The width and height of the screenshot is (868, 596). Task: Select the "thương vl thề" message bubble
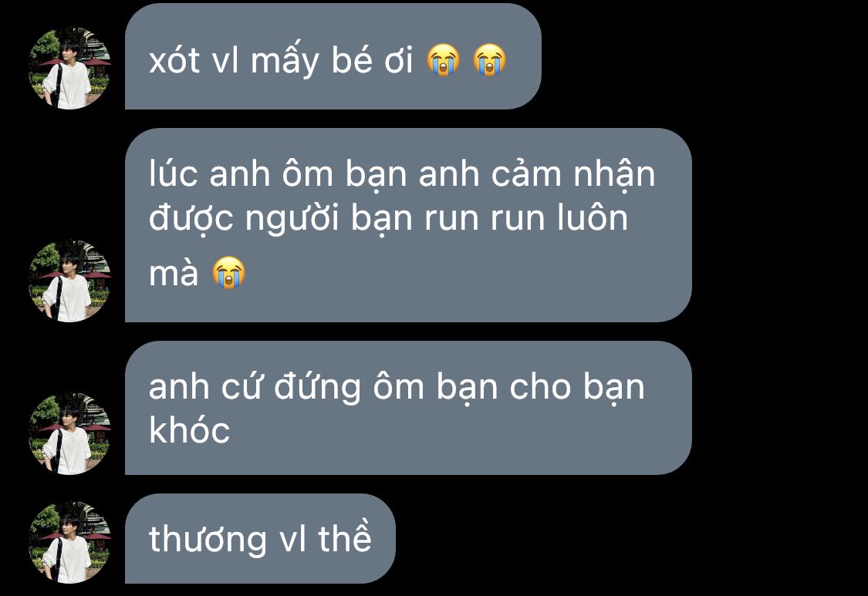coord(260,538)
